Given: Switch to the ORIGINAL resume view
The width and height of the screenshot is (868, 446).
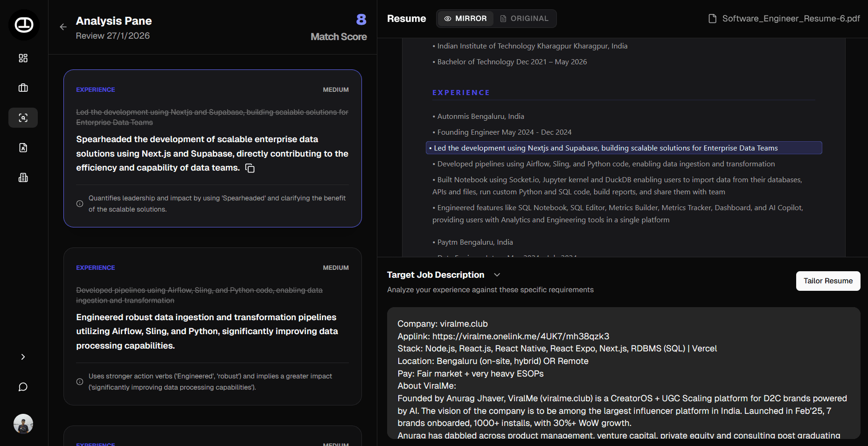Looking at the screenshot, I should [x=524, y=19].
